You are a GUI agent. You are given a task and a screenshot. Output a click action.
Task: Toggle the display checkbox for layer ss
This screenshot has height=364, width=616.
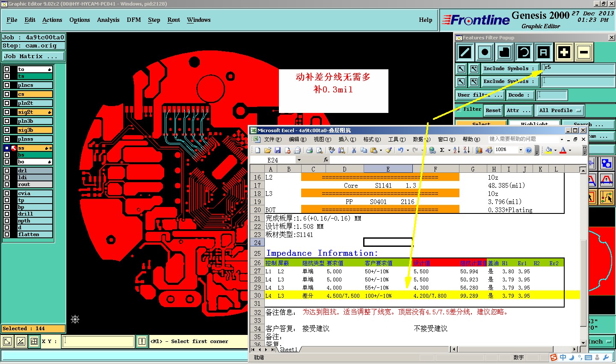[x=7, y=148]
